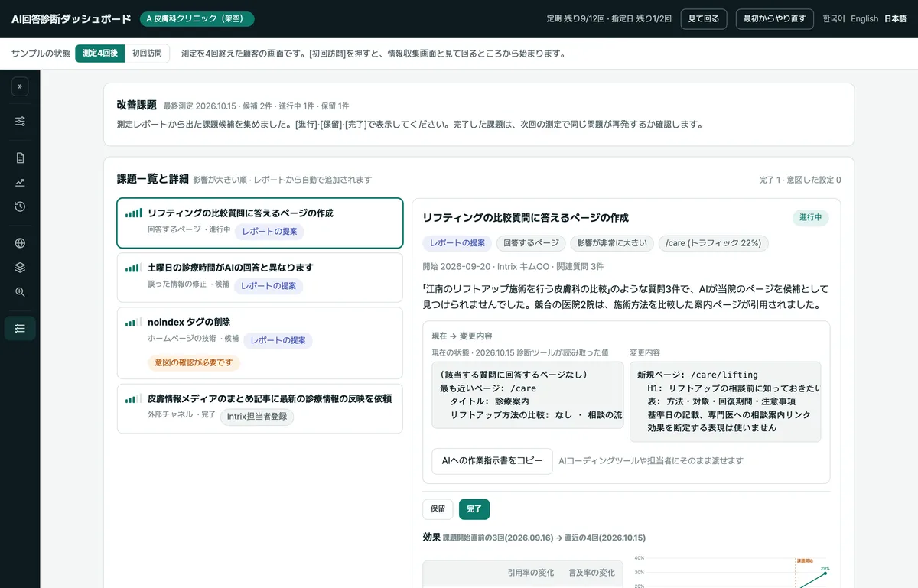Open the checklist tasks icon in sidebar
Image resolution: width=918 pixels, height=588 pixels.
pyautogui.click(x=20, y=329)
